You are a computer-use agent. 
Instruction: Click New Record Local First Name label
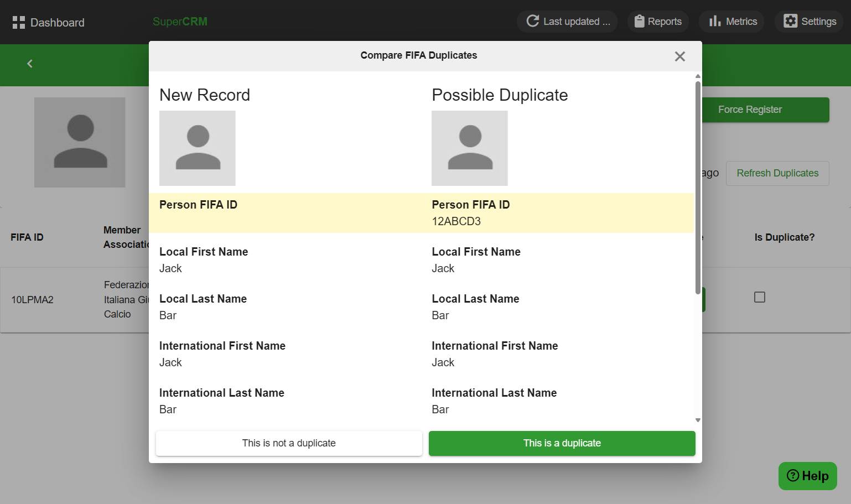pyautogui.click(x=204, y=252)
